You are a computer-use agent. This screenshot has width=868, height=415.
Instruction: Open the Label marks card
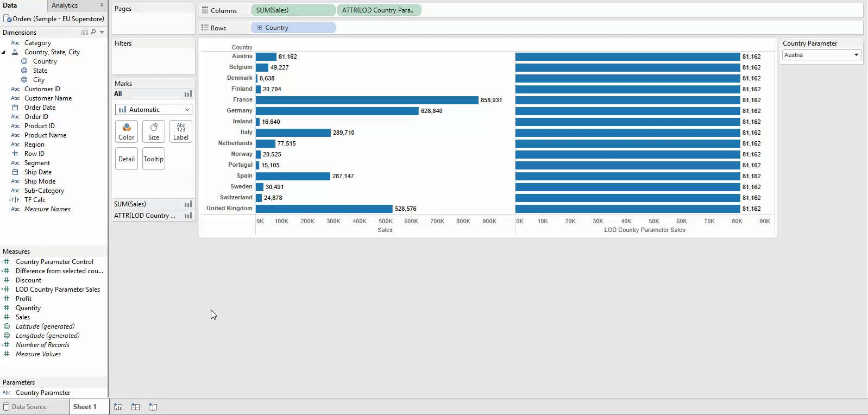tap(181, 131)
